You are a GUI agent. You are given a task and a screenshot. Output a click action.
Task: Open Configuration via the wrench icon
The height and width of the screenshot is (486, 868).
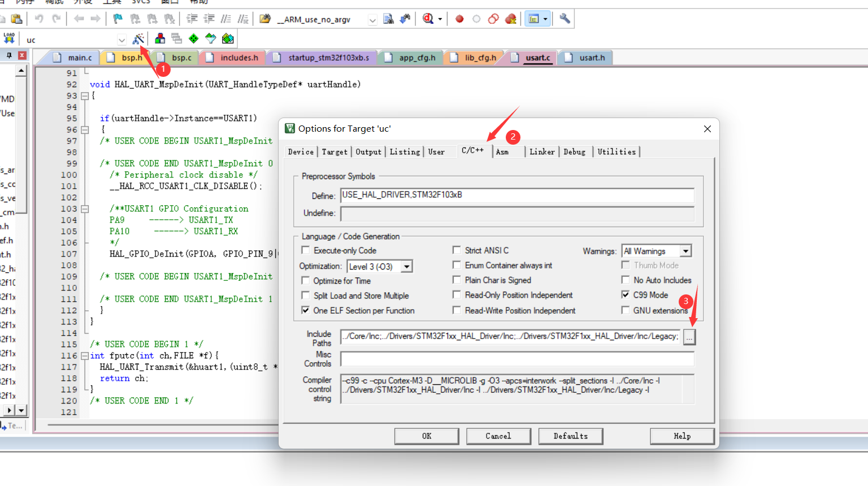[x=565, y=19]
